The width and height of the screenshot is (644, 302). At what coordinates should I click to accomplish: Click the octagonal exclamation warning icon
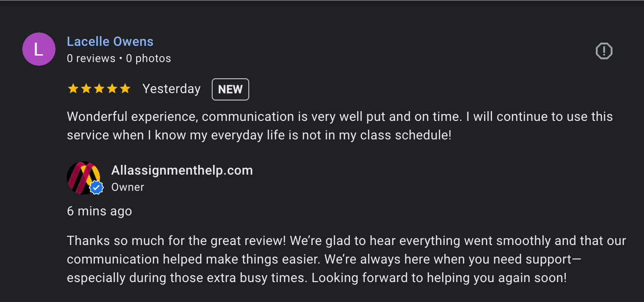[x=604, y=51]
